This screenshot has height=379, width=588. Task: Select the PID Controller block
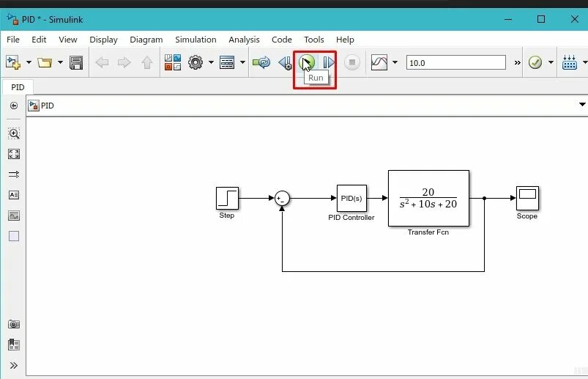tap(351, 198)
